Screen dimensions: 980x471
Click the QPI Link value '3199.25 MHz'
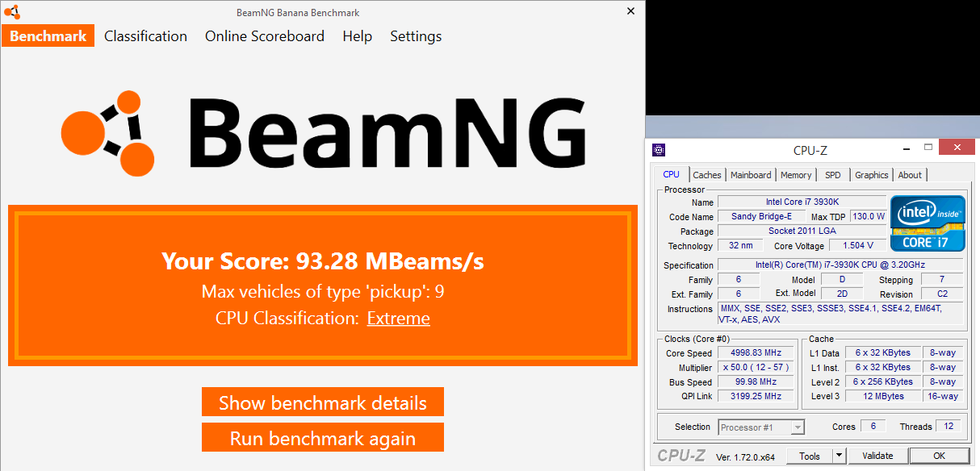[756, 396]
